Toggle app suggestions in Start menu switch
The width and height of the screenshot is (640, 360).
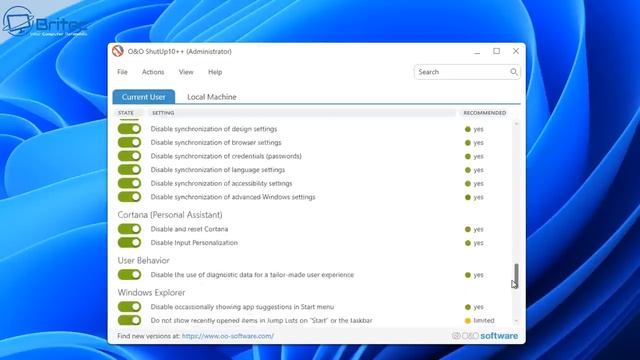[x=129, y=307]
